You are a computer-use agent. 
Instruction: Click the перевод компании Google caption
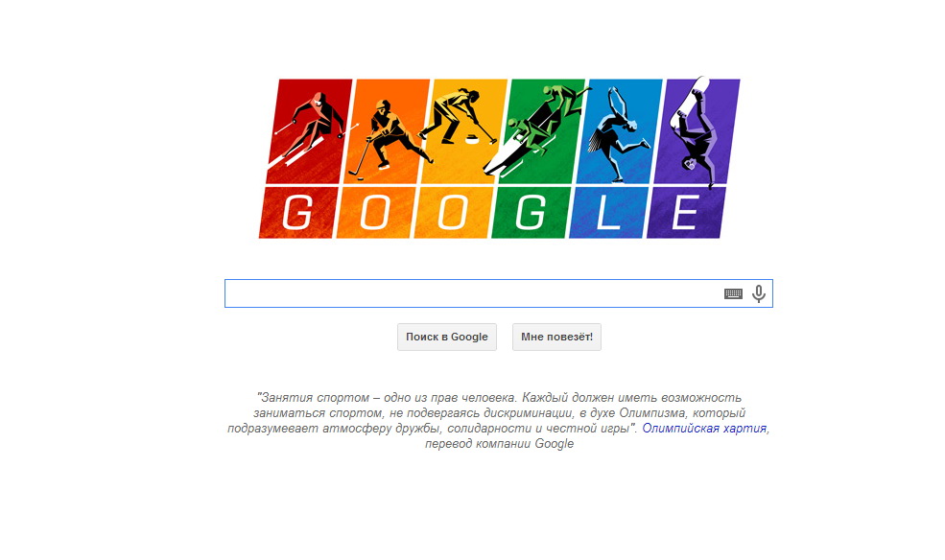pyautogui.click(x=499, y=444)
